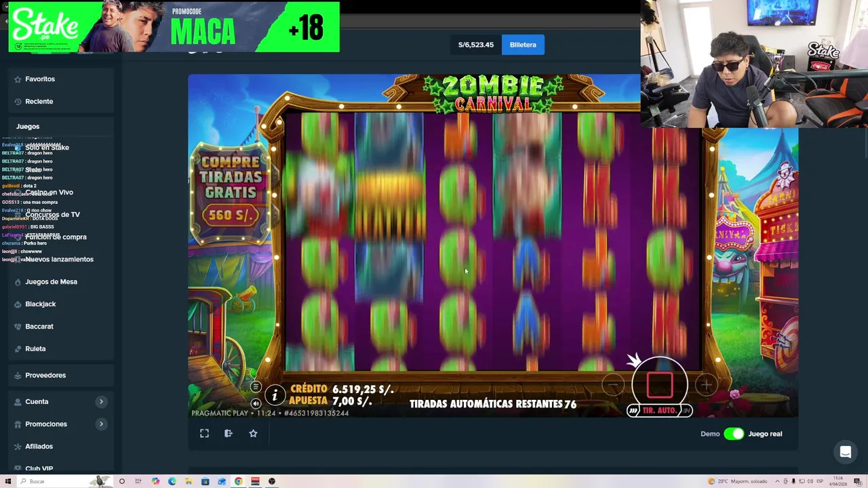Click the Baccarat sidebar icon
The width and height of the screenshot is (868, 488).
pyautogui.click(x=18, y=327)
